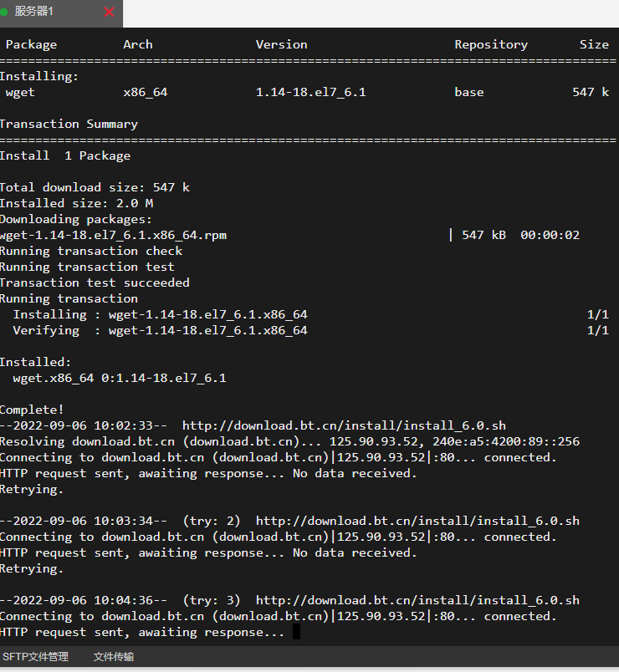Click the green connection status dot
This screenshot has width=619, height=672.
(4, 12)
